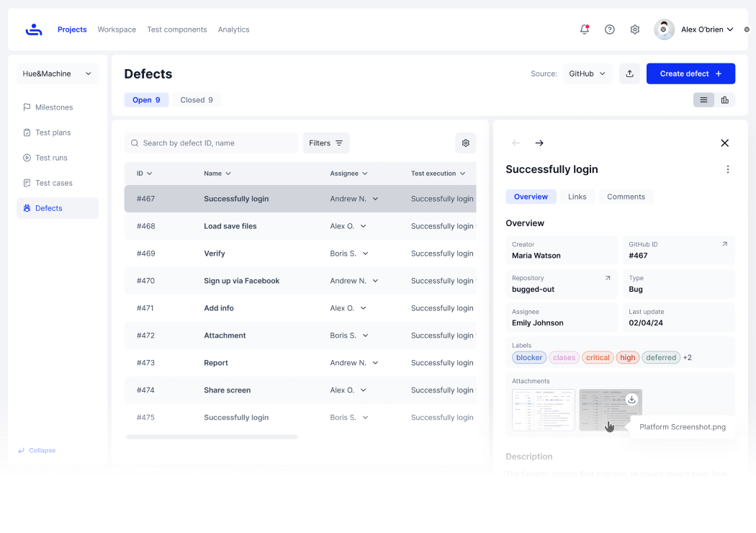Click the table horizontal scrollbar
Screen dimensions: 756x533
(212, 437)
